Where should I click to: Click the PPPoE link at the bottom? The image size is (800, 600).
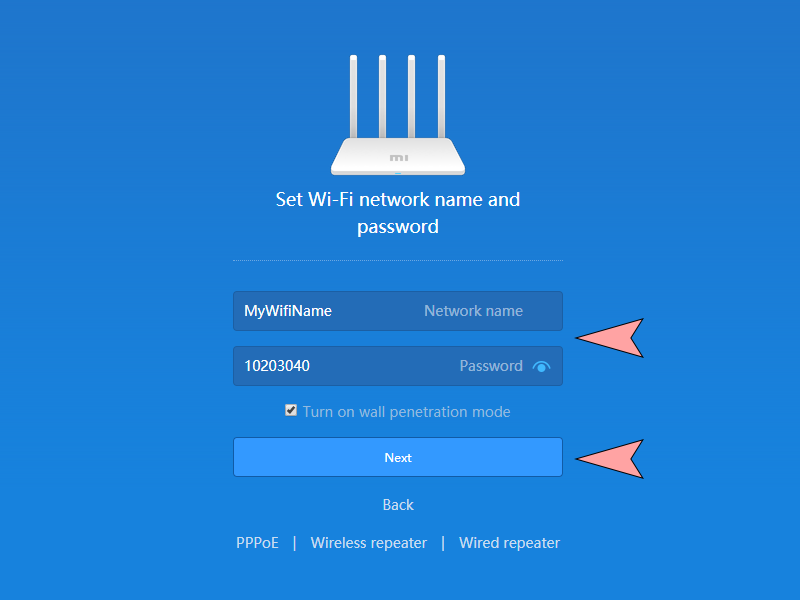pyautogui.click(x=257, y=542)
